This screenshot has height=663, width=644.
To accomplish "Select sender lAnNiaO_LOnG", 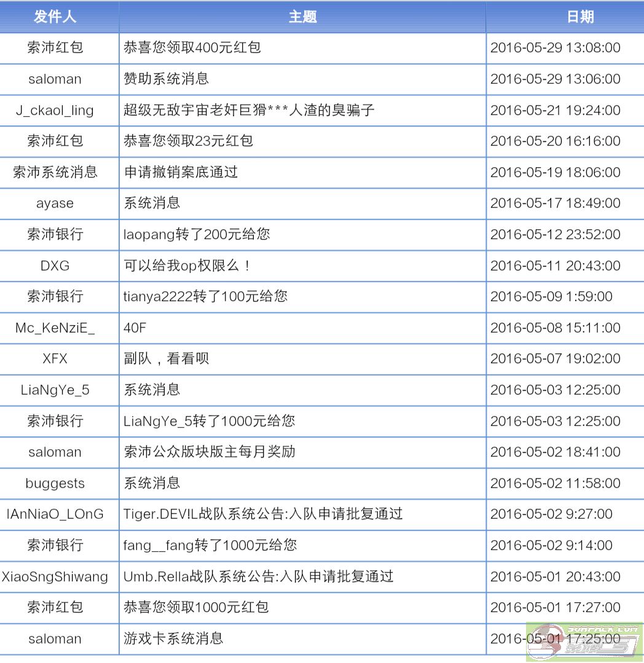I will pyautogui.click(x=55, y=514).
